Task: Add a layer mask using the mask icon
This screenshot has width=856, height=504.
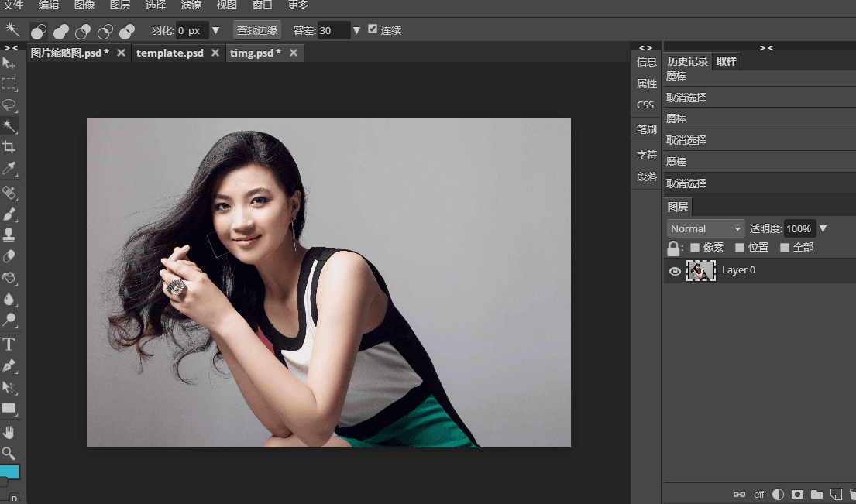Action: [797, 494]
